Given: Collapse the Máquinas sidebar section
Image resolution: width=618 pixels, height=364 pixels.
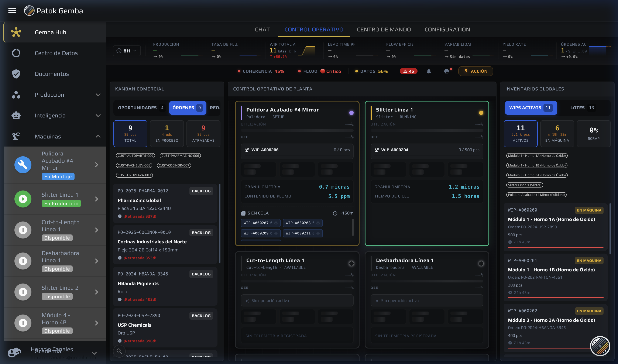Looking at the screenshot, I should (98, 136).
